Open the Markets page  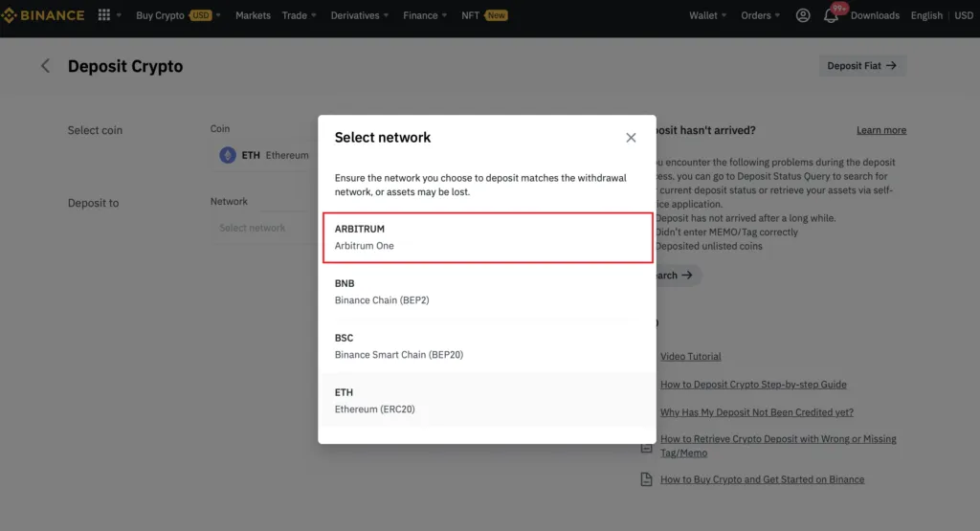coord(253,15)
